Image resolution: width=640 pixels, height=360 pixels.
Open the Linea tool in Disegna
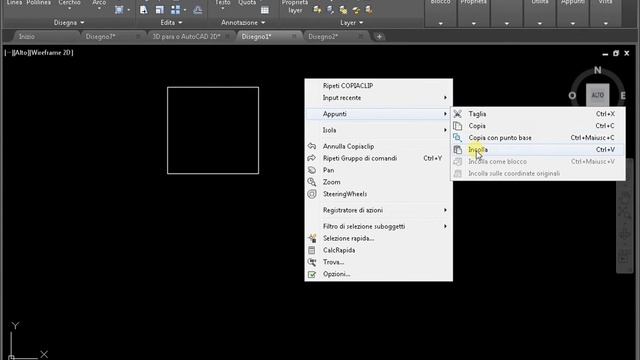pyautogui.click(x=14, y=3)
